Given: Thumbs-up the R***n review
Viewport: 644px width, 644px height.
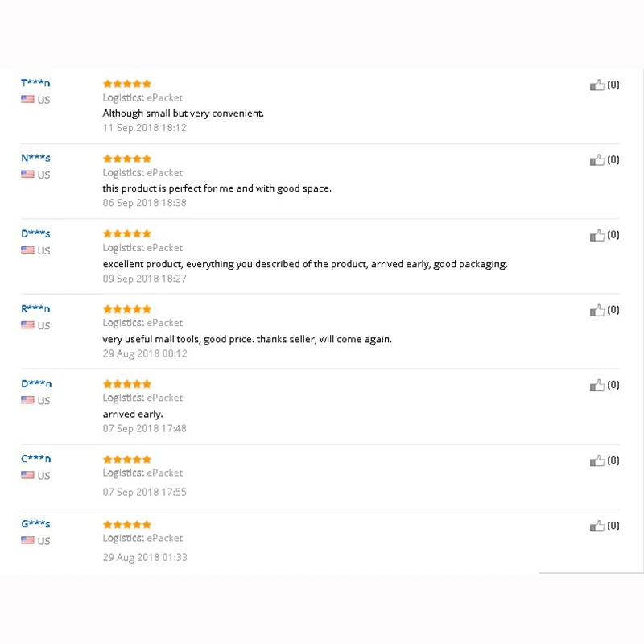Looking at the screenshot, I should (597, 310).
